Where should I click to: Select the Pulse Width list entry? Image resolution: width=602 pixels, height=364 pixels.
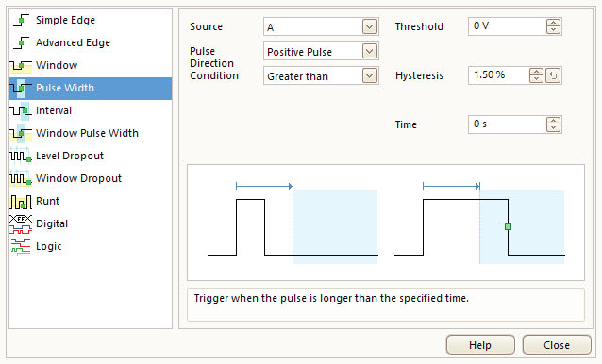[91, 88]
